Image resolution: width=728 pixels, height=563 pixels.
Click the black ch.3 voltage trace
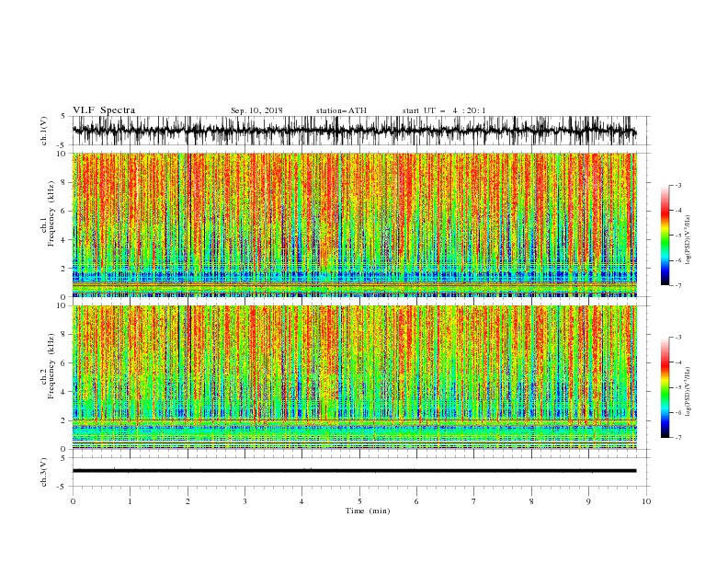pos(354,471)
